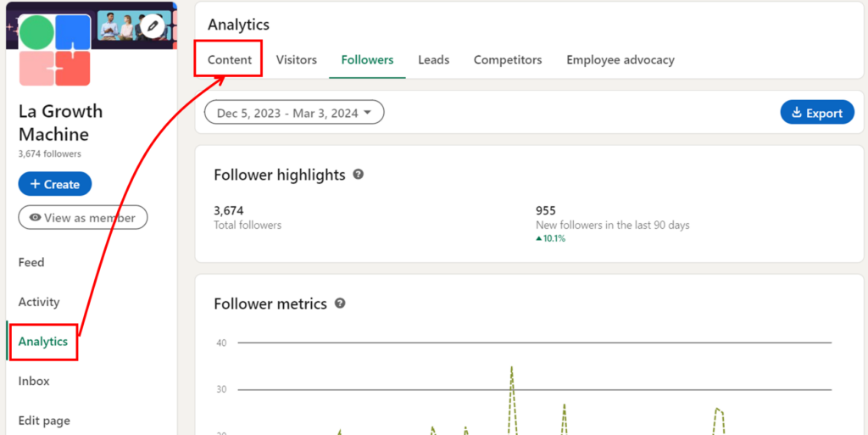Image resolution: width=868 pixels, height=435 pixels.
Task: Open Inbox in the sidebar
Action: (34, 381)
